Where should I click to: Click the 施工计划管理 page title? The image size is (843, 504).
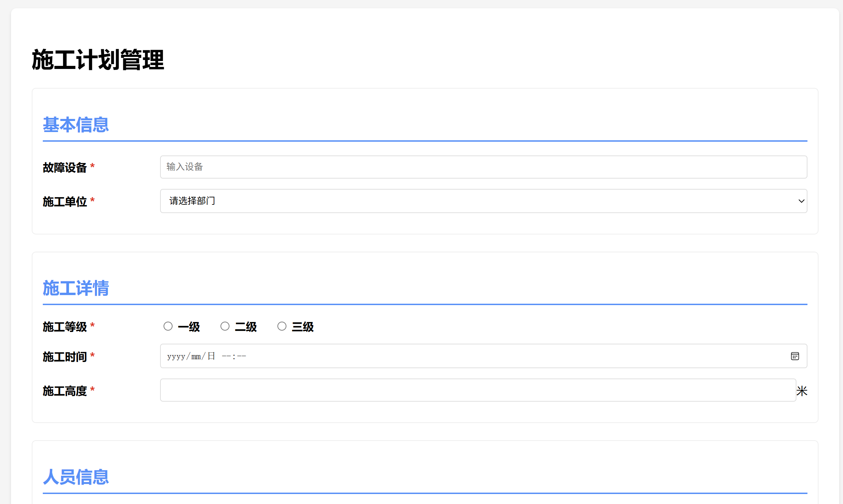[98, 60]
